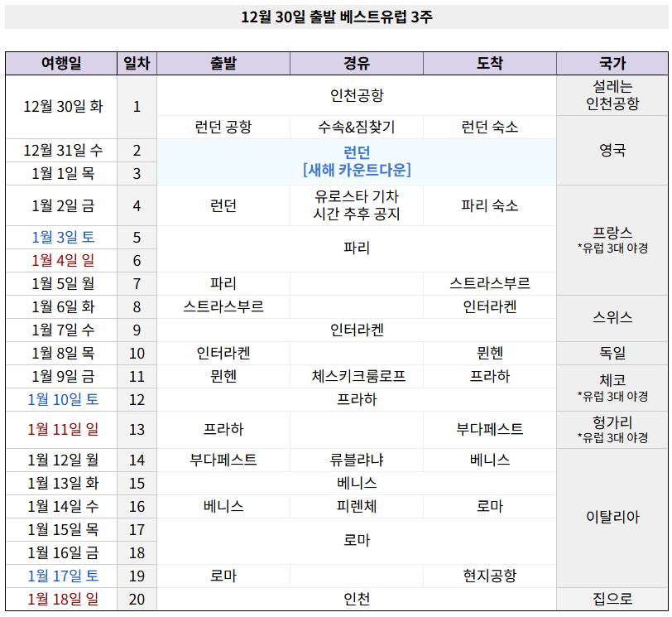Viewport: 672px width, 617px height.
Task: Select the '피렌체' transit cell
Action: point(357,507)
